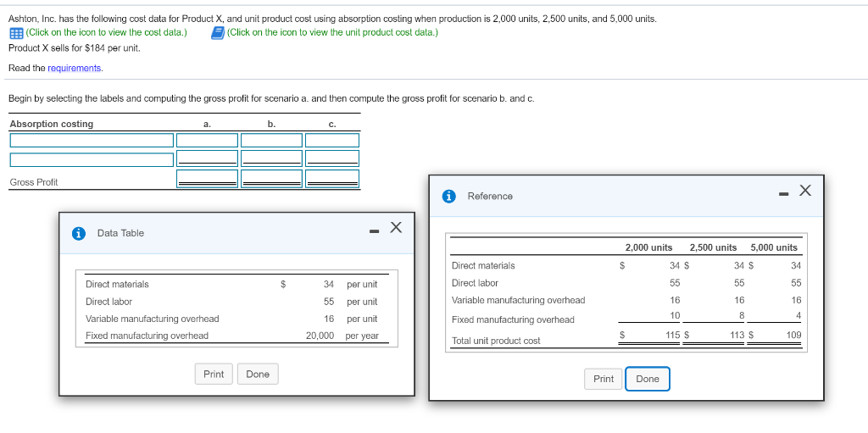Close the Reference dialog
This screenshot has height=433, width=868.
[x=805, y=191]
